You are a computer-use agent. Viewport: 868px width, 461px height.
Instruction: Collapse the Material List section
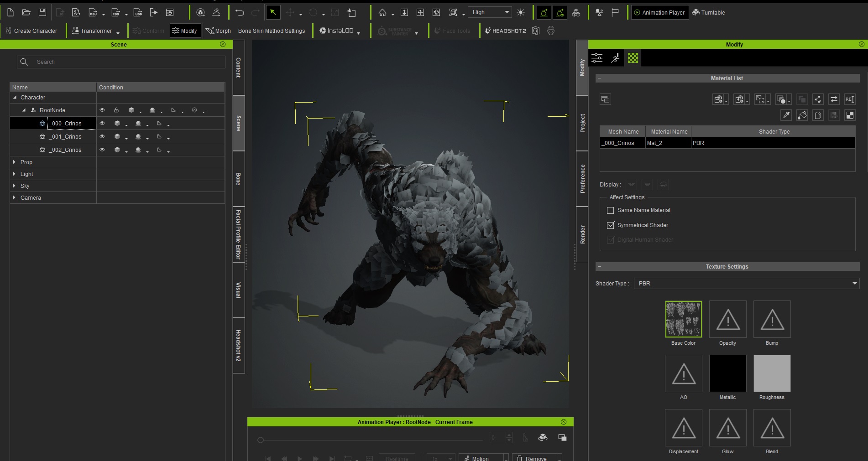coord(599,78)
